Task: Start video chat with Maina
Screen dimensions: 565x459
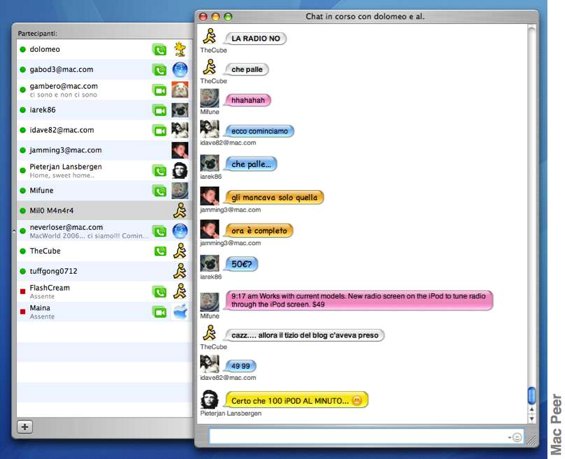Action: pos(159,312)
